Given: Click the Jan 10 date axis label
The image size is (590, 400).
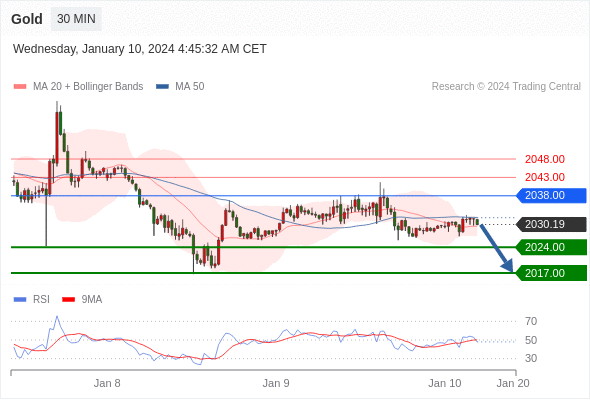Looking at the screenshot, I should (445, 383).
